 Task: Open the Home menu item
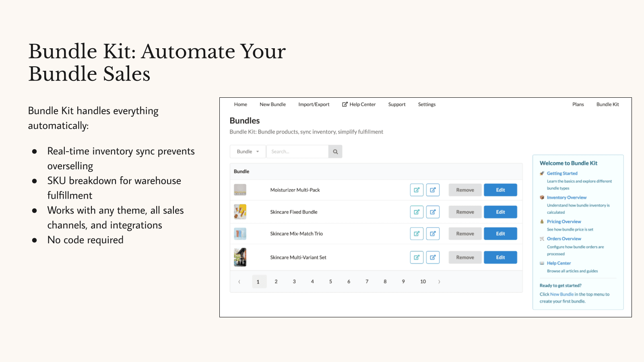click(241, 105)
